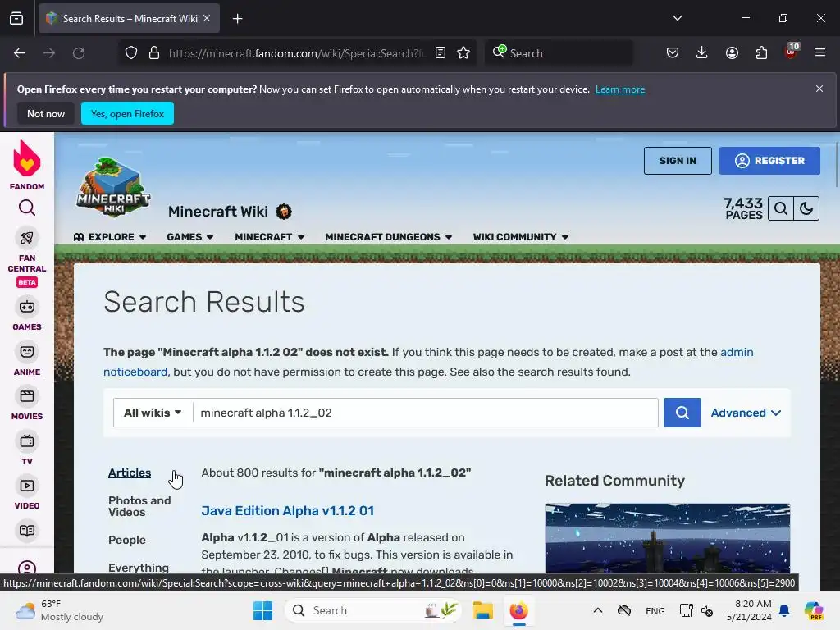Expand the GAMES navigation menu
840x630 pixels.
[190, 237]
